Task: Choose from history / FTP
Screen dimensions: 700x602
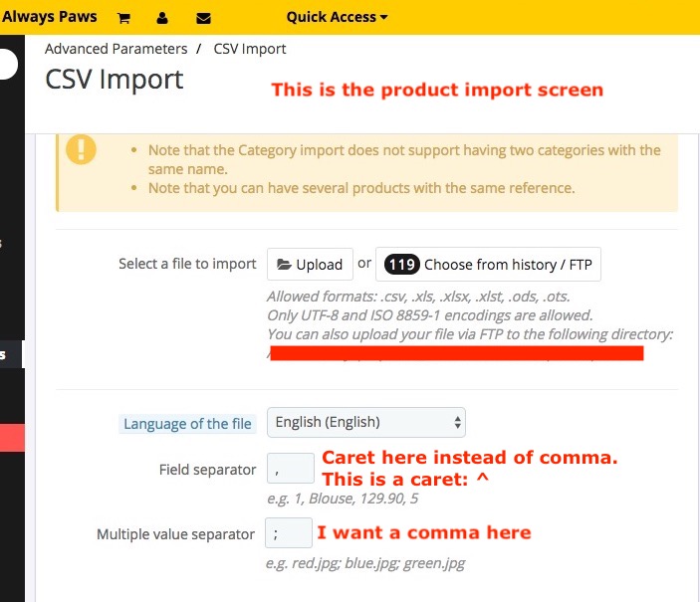Action: click(x=488, y=265)
